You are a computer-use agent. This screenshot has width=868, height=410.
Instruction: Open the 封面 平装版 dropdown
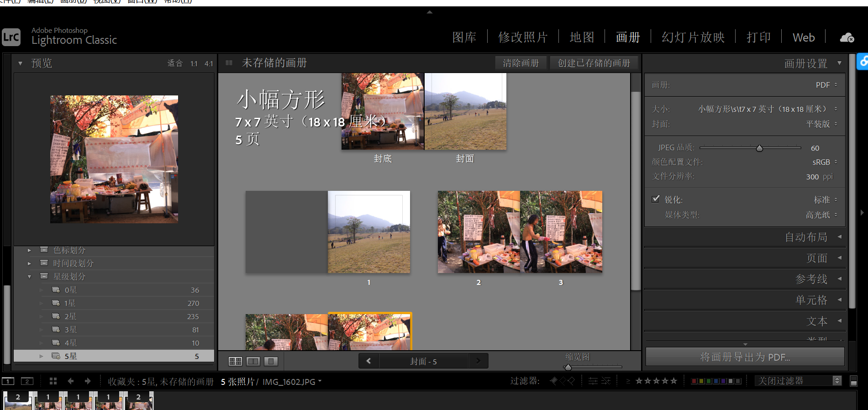coord(822,124)
